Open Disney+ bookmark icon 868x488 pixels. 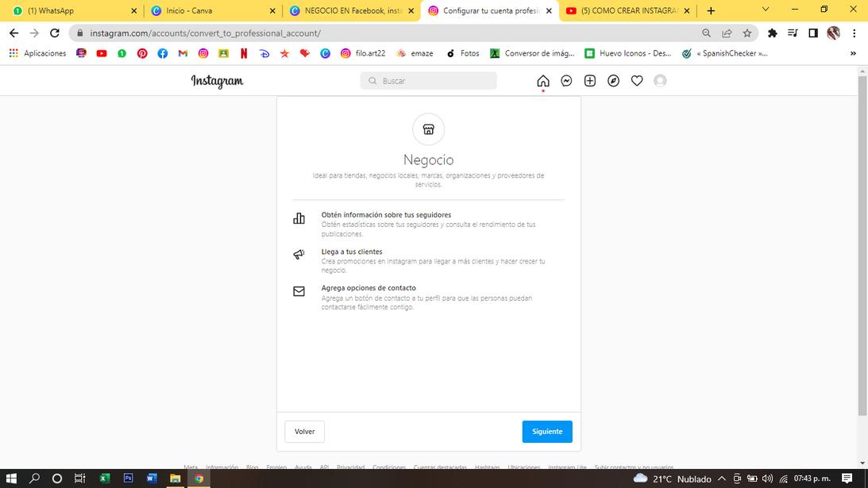(x=264, y=54)
